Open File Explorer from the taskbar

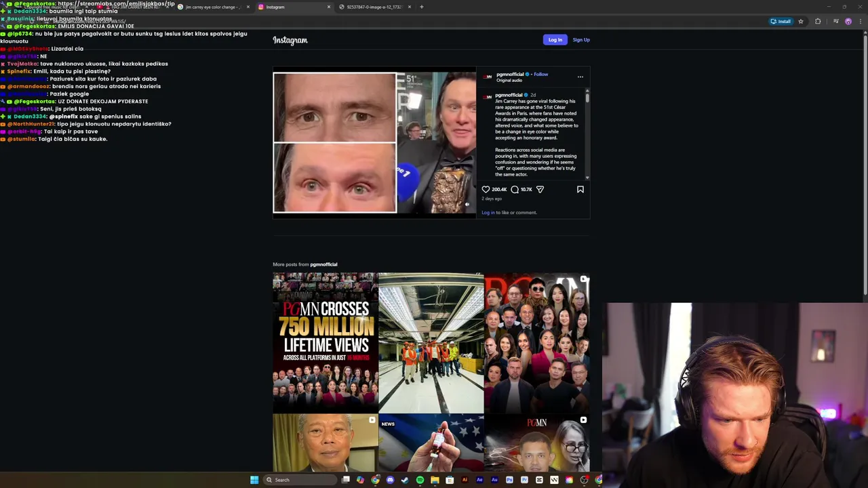[x=435, y=480]
